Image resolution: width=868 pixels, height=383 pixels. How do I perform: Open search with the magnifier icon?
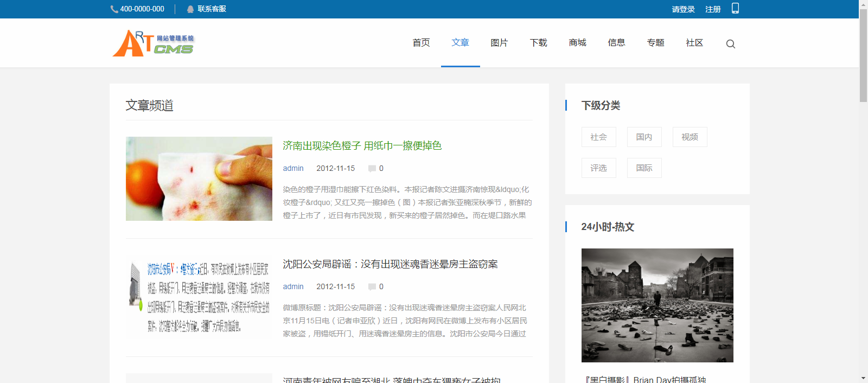click(731, 44)
